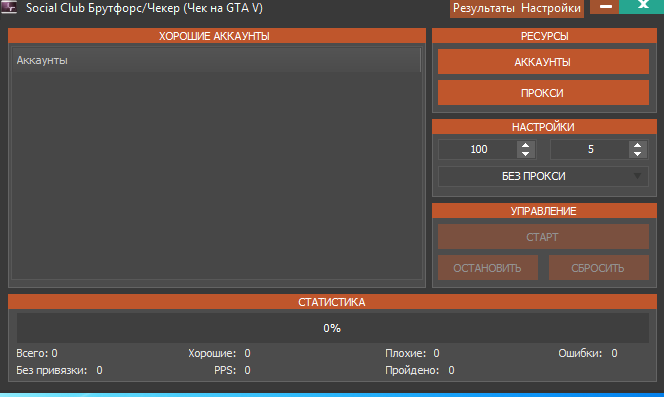
Task: Click the 'Ошибки: 0' statistic
Action: (x=587, y=353)
